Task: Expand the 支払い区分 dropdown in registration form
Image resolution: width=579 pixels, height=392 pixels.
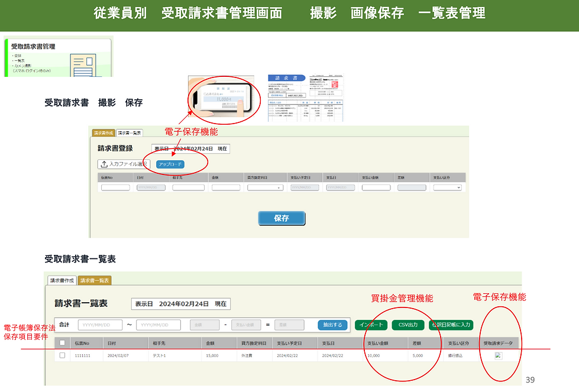Action: (x=447, y=187)
